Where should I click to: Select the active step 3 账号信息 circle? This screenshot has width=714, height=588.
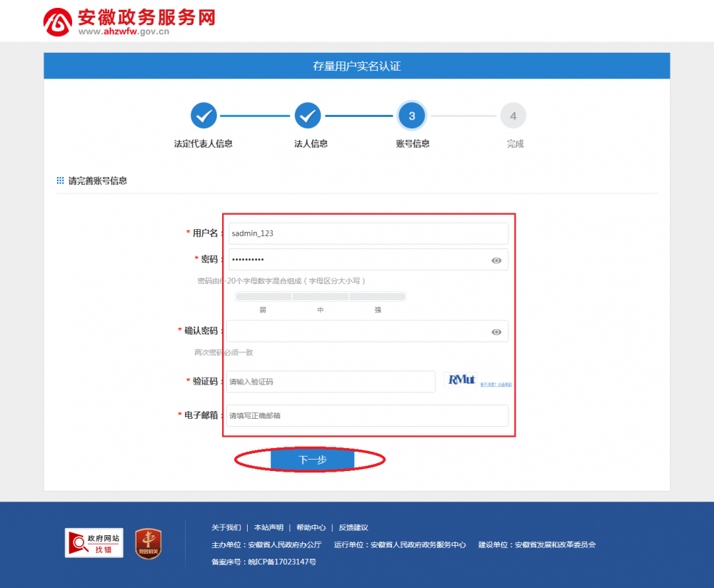click(x=411, y=116)
